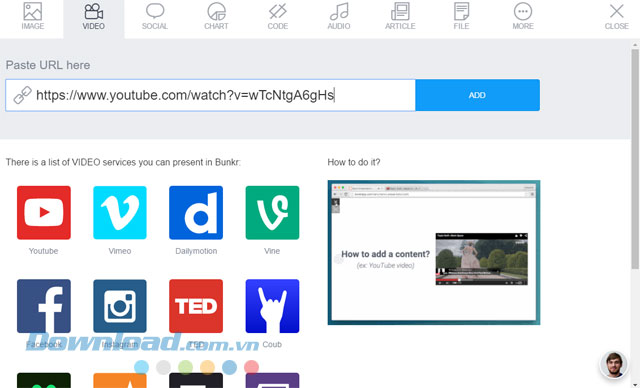Click the link icon in URL field

point(22,95)
